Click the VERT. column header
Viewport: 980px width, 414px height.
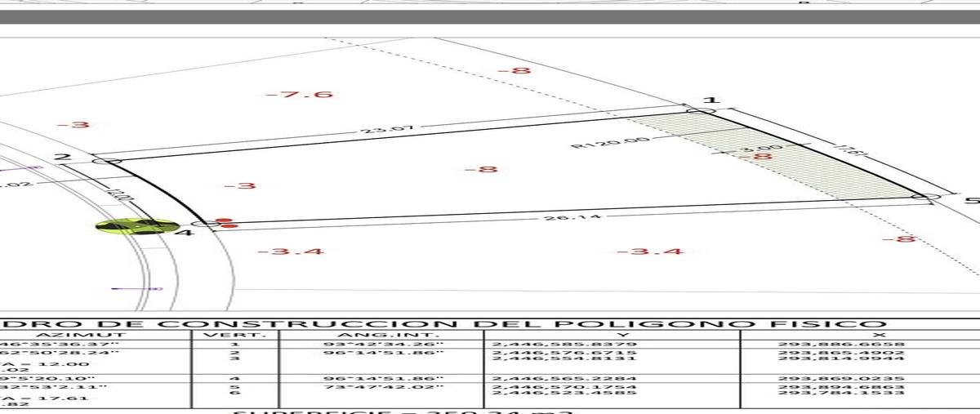tap(234, 335)
